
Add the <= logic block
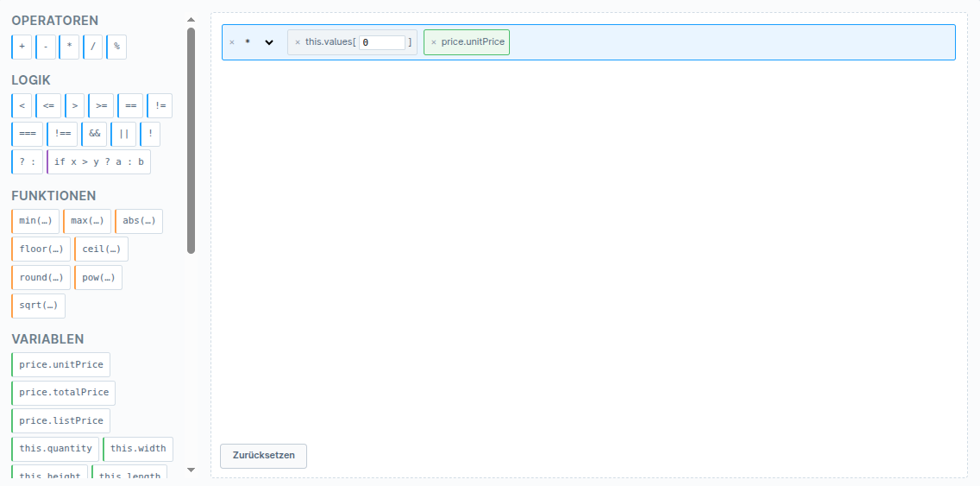pos(49,105)
